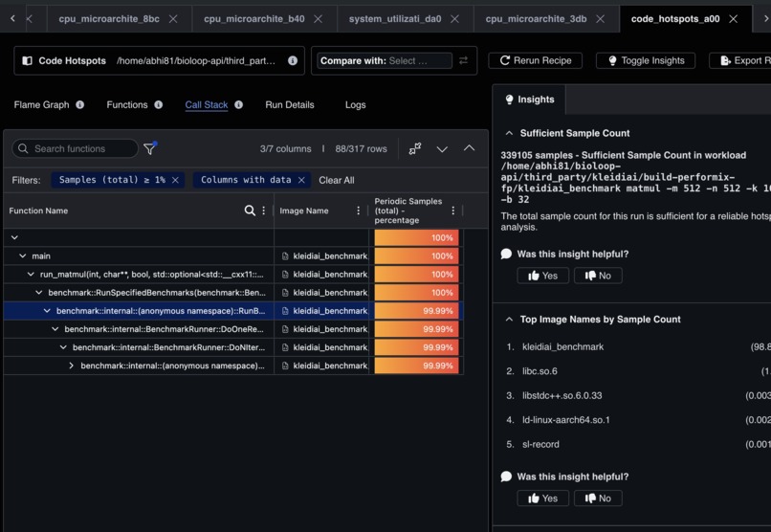The width and height of the screenshot is (771, 532).
Task: Show workload path info icon
Action: [293, 60]
